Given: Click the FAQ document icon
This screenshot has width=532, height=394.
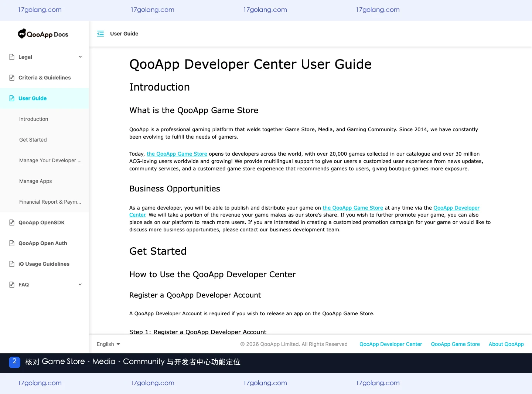Looking at the screenshot, I should pos(12,285).
